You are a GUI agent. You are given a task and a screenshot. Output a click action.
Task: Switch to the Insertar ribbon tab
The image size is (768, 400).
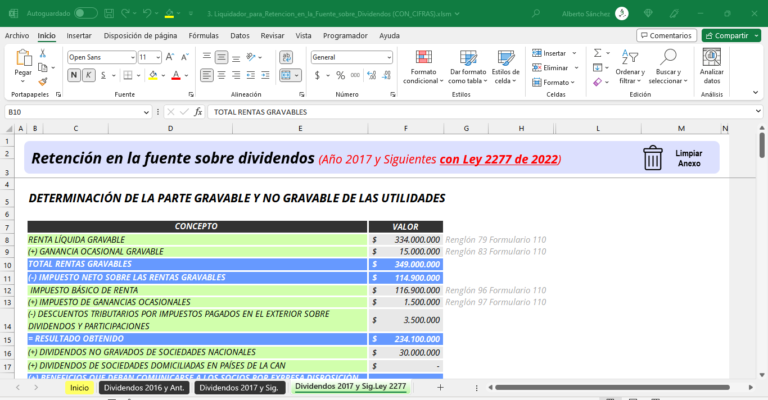[79, 36]
